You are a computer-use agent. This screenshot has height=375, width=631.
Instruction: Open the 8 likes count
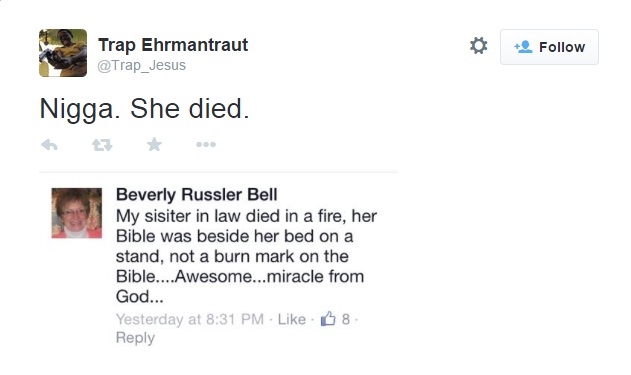(x=346, y=319)
